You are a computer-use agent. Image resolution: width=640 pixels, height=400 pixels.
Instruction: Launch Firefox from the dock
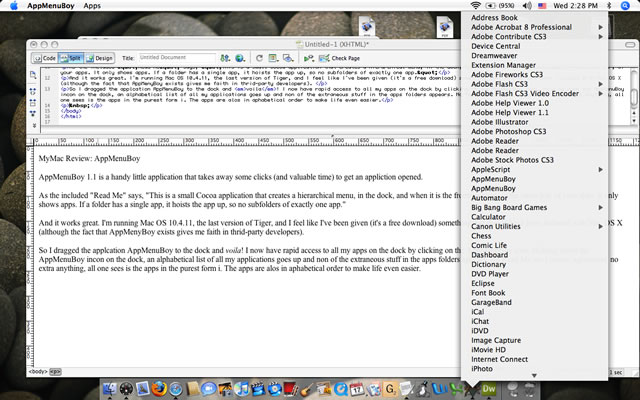(x=159, y=389)
